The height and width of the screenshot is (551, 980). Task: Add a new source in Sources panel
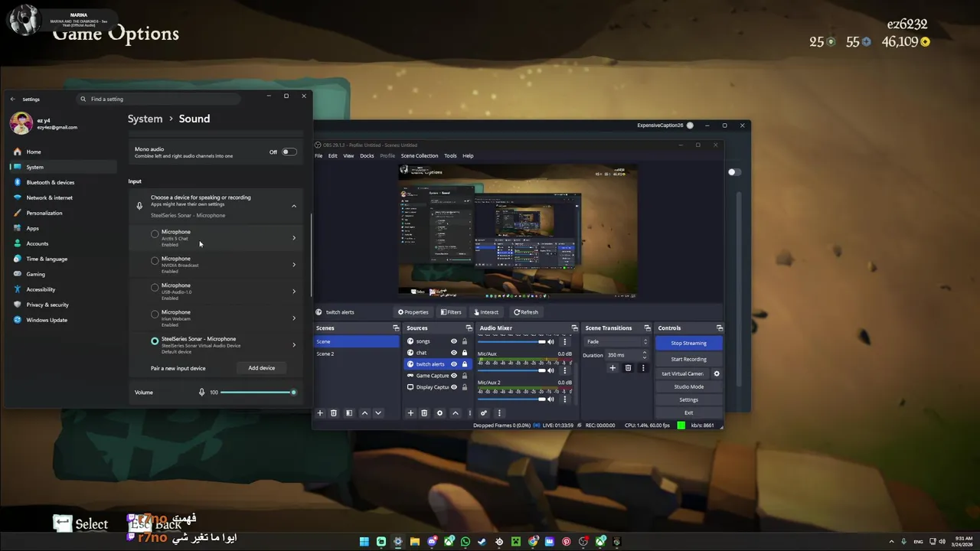click(410, 413)
